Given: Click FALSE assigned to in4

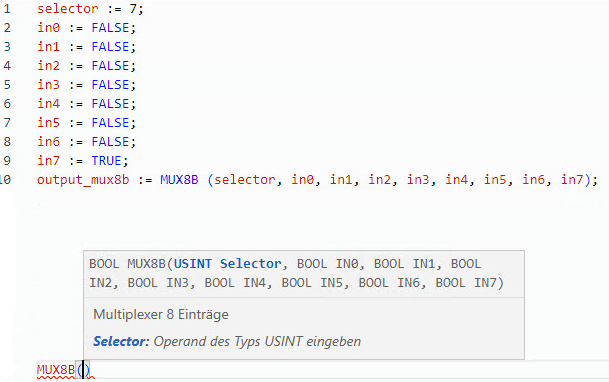Looking at the screenshot, I should 110,104.
